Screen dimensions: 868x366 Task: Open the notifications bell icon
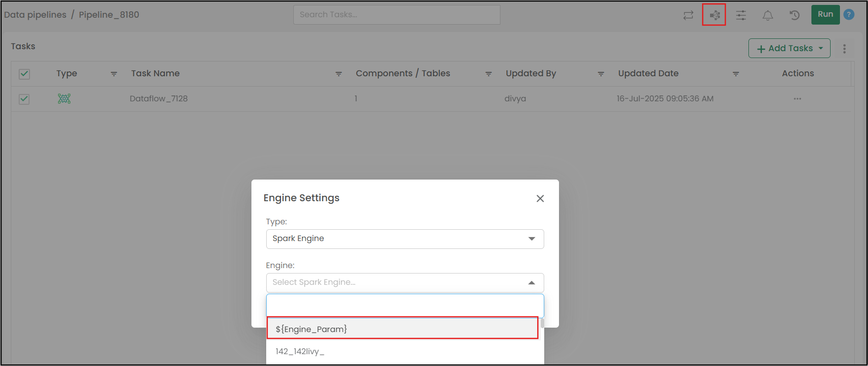coord(768,15)
